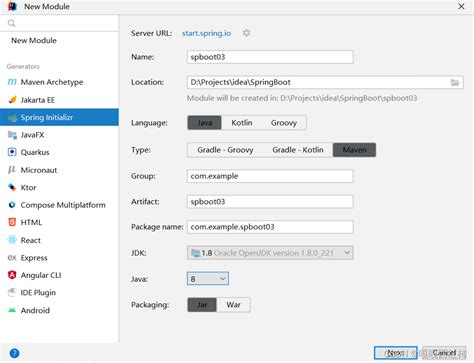Image resolution: width=474 pixels, height=363 pixels.
Task: Choose War packaging
Action: [233, 305]
